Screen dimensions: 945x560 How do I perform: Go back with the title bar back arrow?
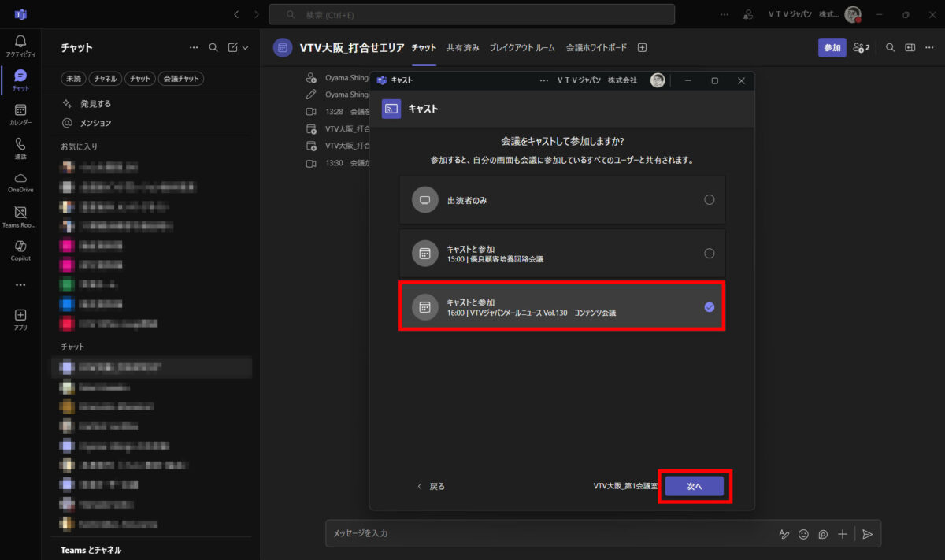[x=236, y=14]
